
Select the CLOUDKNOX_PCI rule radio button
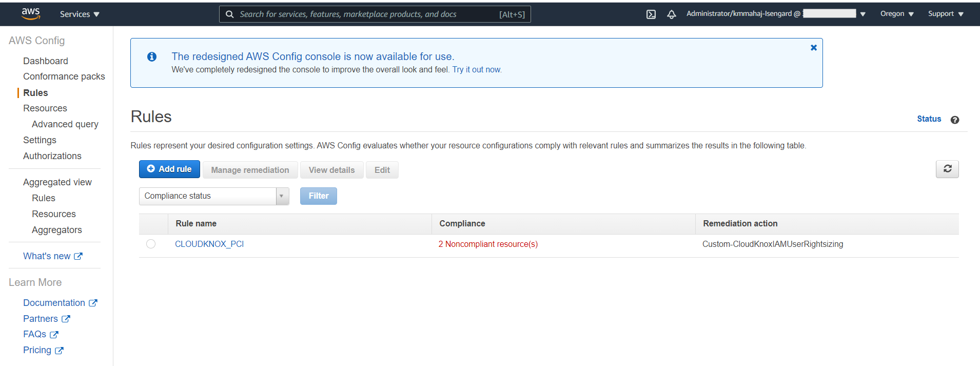[x=151, y=244]
